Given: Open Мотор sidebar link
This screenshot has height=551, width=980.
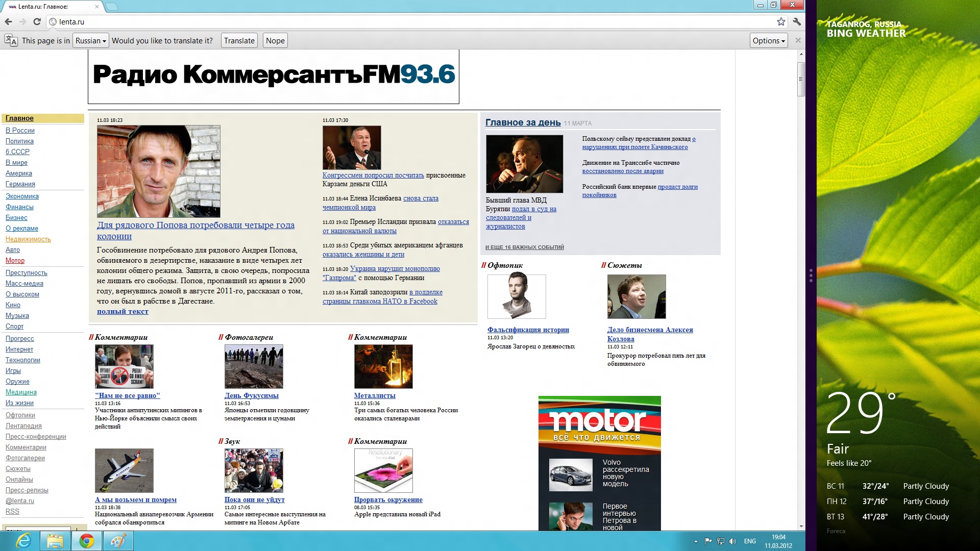Looking at the screenshot, I should (15, 260).
